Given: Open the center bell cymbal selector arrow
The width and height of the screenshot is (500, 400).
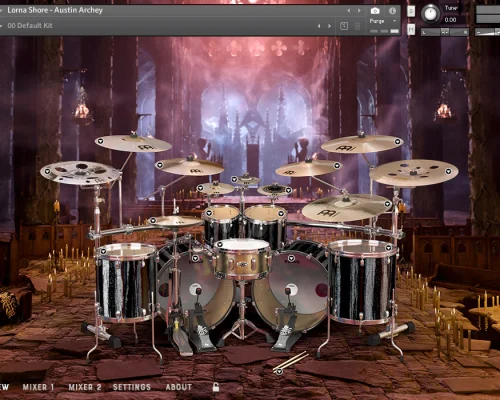Looking at the screenshot, I should pos(234,179).
